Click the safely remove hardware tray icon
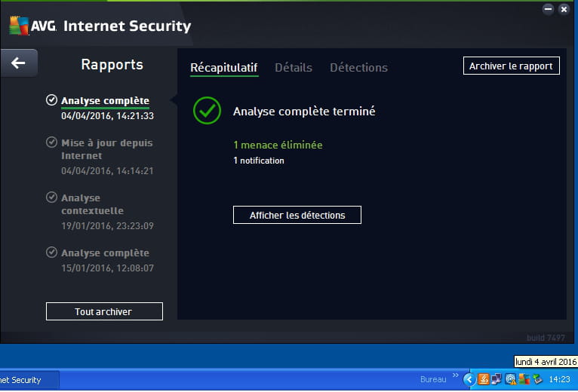 pos(538,379)
